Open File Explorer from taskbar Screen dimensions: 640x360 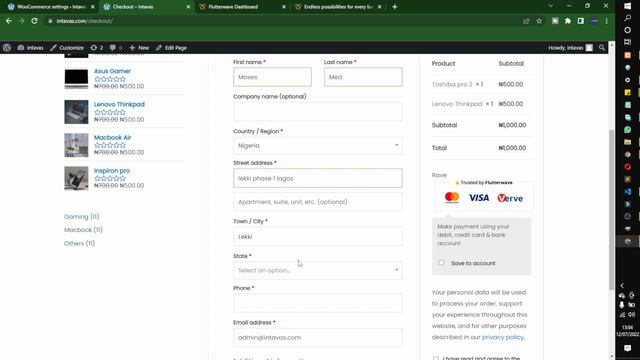tap(628, 142)
